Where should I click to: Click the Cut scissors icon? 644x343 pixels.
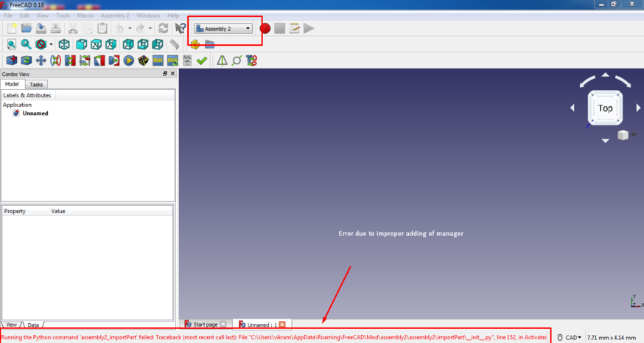coord(73,28)
